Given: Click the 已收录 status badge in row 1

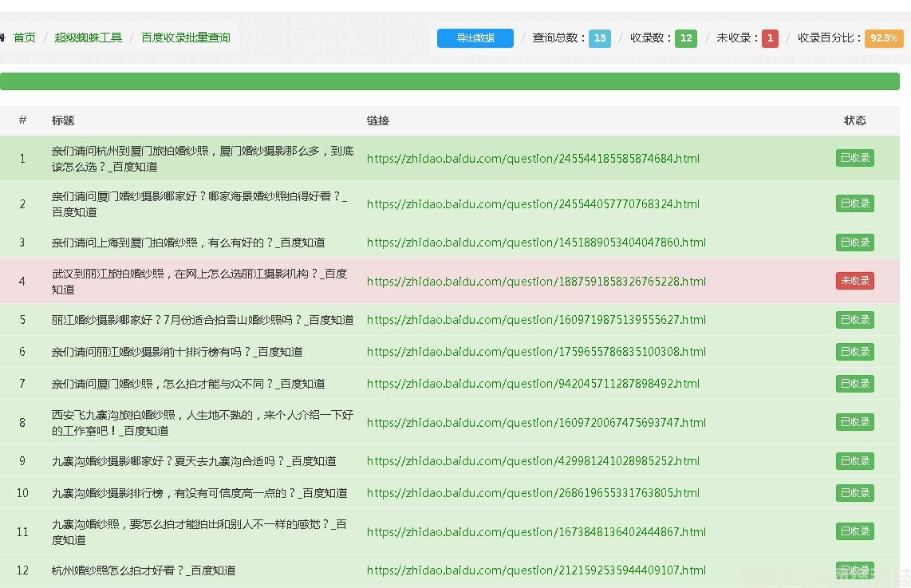Looking at the screenshot, I should click(x=854, y=158).
